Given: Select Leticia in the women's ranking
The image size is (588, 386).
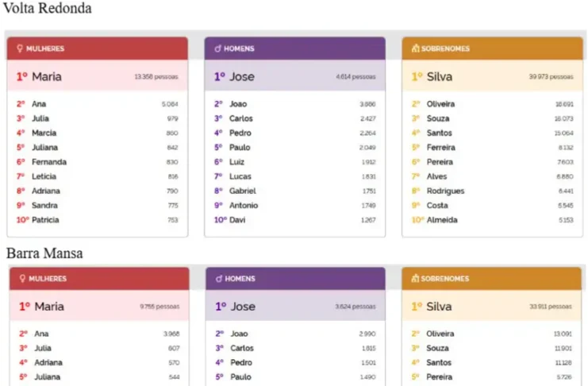Looking at the screenshot, I should 44,176.
